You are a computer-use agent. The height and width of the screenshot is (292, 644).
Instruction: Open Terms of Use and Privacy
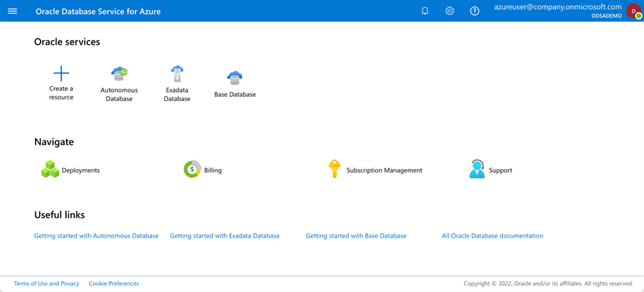(x=46, y=283)
